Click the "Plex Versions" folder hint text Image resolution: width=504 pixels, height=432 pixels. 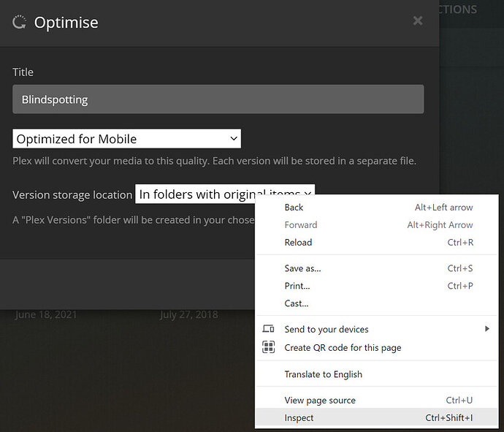click(x=134, y=220)
